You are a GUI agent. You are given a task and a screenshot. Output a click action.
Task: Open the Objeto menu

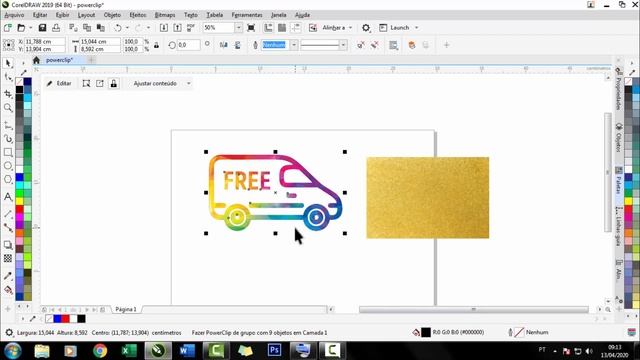pos(112,15)
